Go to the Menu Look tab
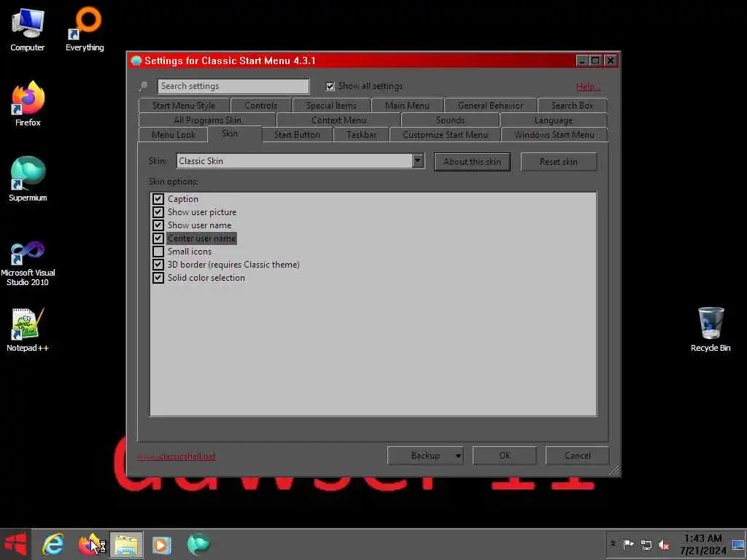747x560 pixels. tap(174, 135)
